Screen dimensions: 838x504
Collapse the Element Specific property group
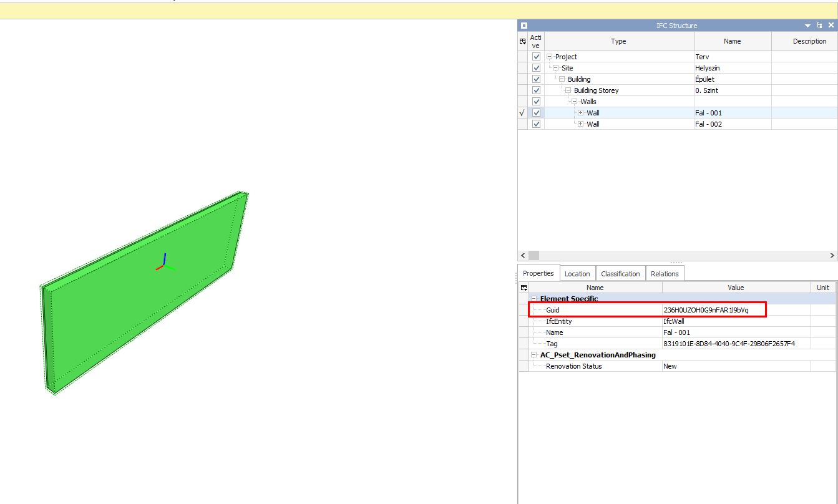pos(534,299)
